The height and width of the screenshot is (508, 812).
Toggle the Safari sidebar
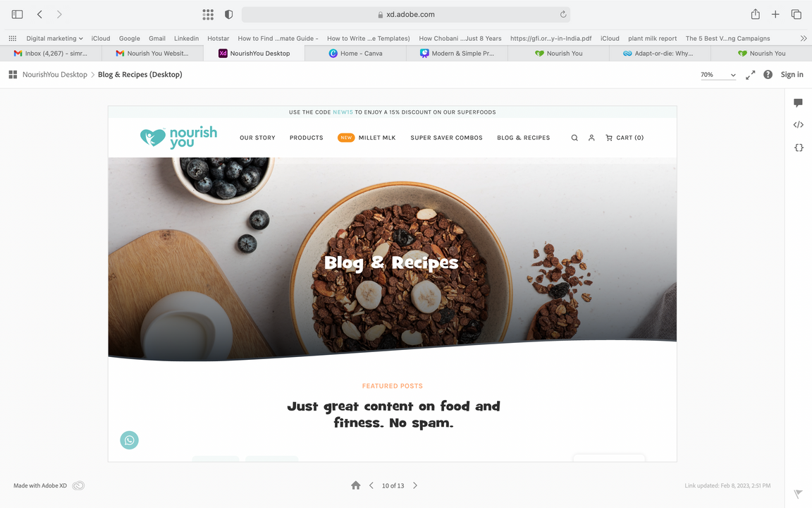[17, 15]
